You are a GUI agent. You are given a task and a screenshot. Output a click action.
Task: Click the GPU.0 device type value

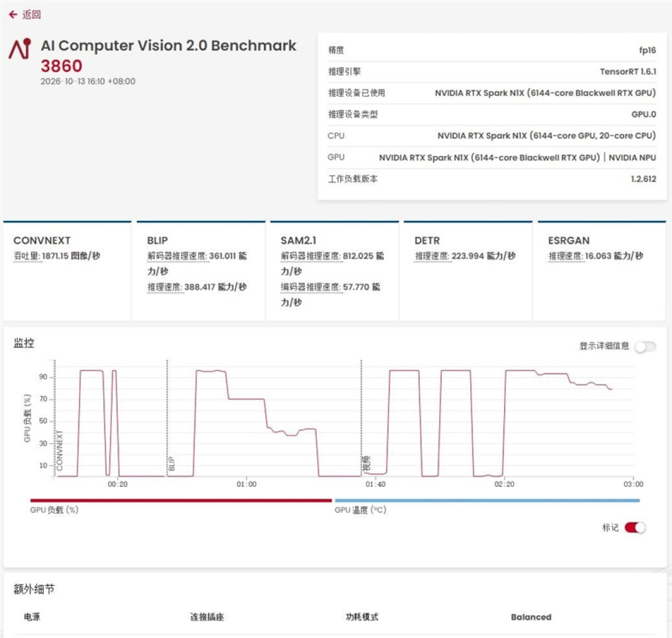coord(644,114)
